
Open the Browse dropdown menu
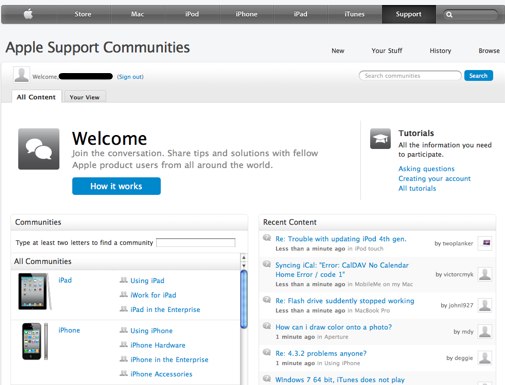coord(489,51)
